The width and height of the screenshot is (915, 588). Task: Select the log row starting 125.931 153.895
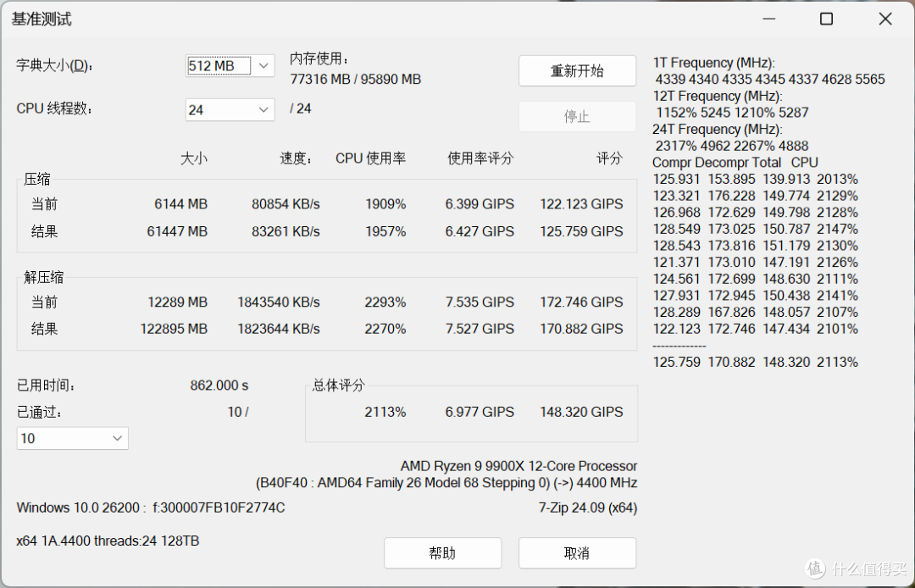(755, 179)
